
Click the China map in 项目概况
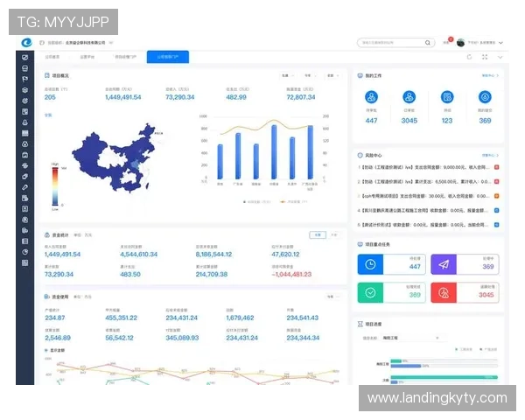[x=115, y=157]
